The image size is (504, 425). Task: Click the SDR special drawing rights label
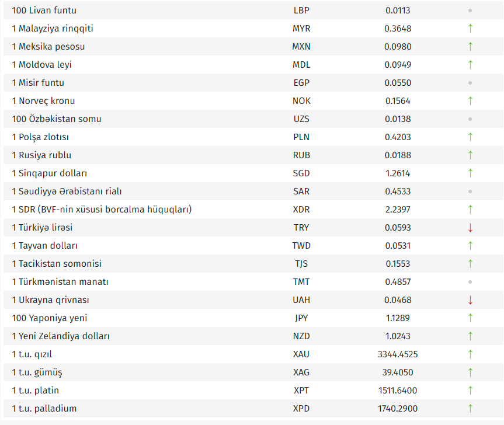click(x=102, y=210)
